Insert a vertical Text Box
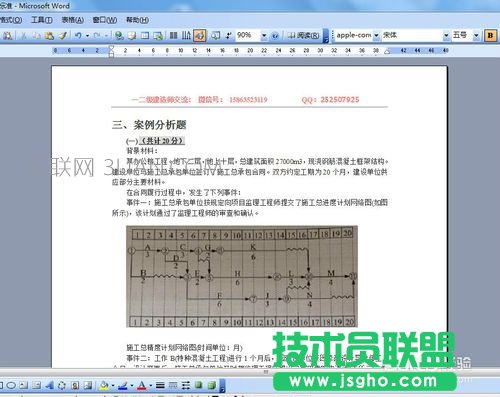 (37, 386)
